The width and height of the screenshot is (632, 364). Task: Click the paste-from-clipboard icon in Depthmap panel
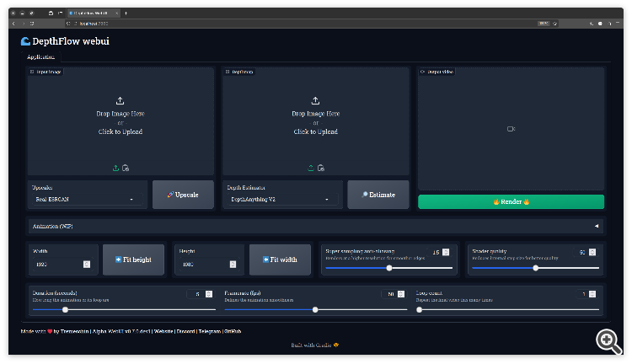321,168
